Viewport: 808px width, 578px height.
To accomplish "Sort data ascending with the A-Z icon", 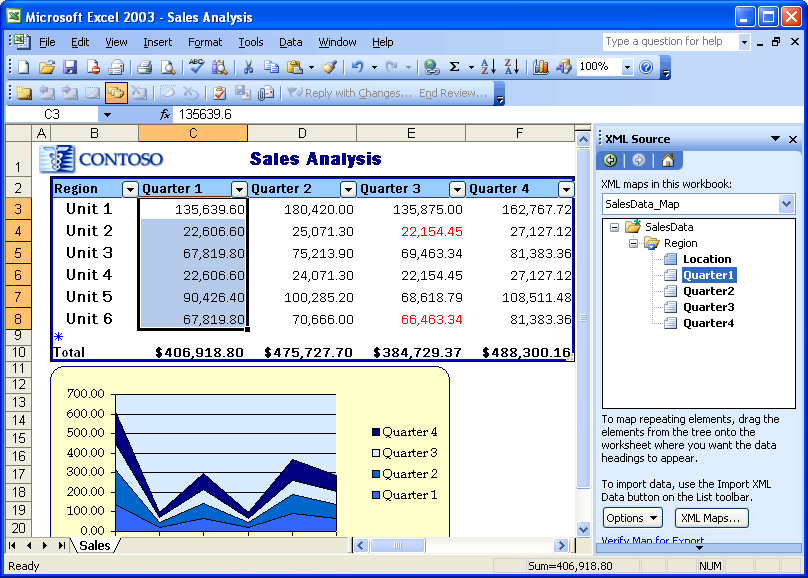I will 486,66.
